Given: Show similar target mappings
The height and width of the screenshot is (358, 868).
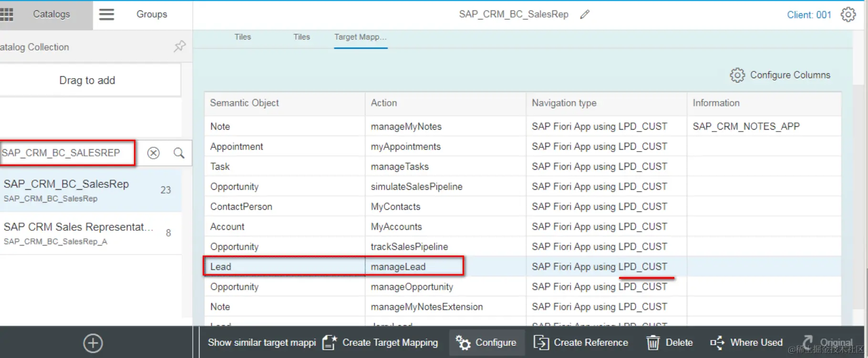Looking at the screenshot, I should click(x=262, y=342).
